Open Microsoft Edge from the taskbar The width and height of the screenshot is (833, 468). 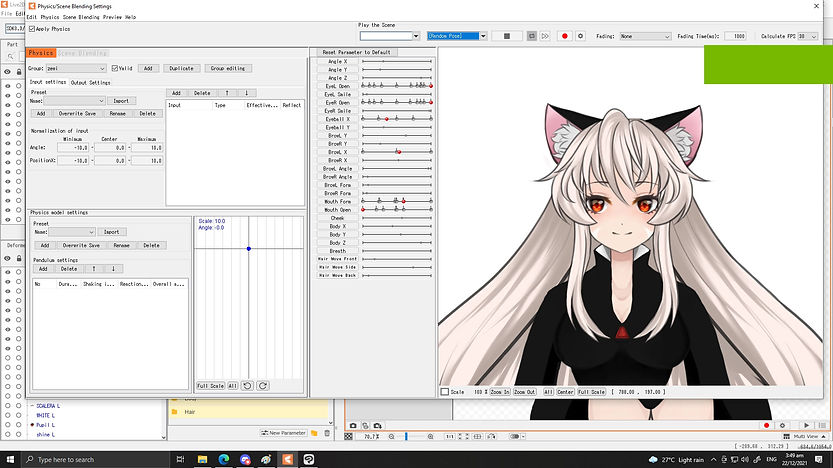(224, 460)
